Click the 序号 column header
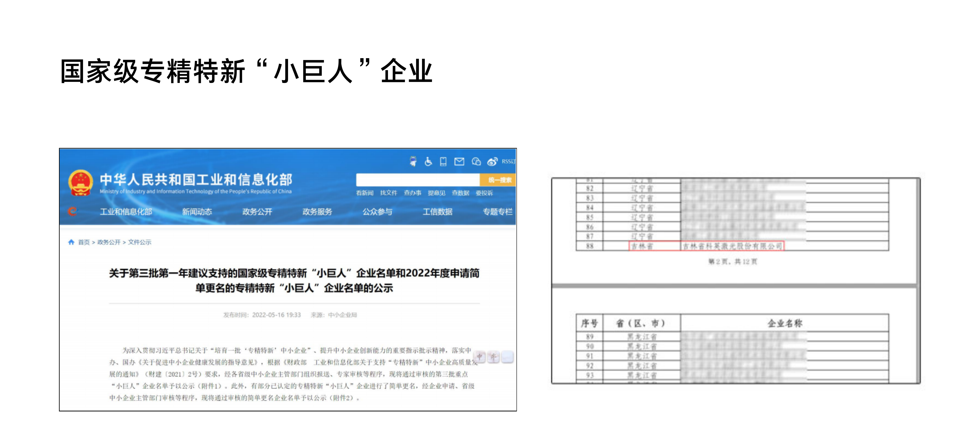 (x=589, y=323)
